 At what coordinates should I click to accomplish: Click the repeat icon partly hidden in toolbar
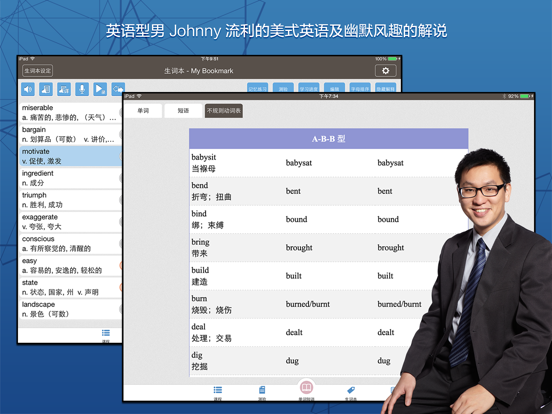click(x=118, y=89)
